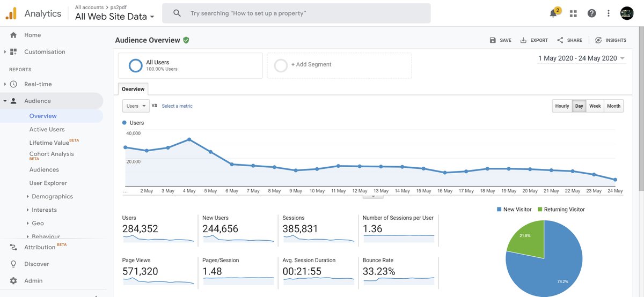The image size is (644, 297).
Task: Click the New Visitor legend swatch
Action: coord(499,210)
